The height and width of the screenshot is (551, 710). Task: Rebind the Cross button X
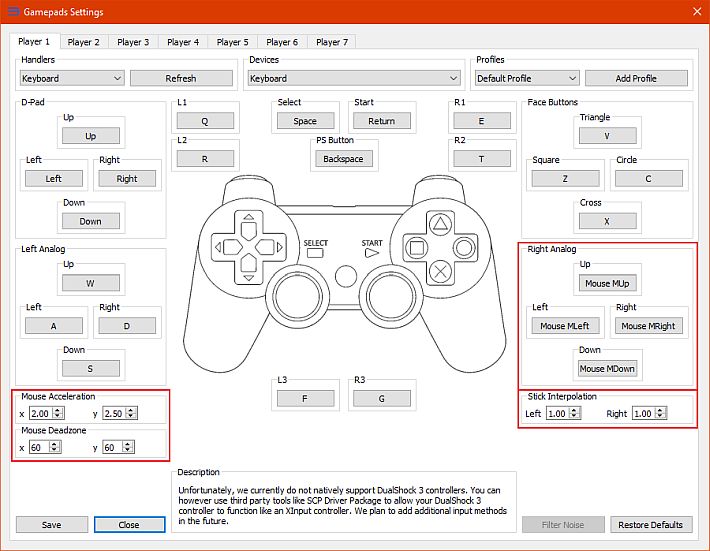click(x=608, y=221)
